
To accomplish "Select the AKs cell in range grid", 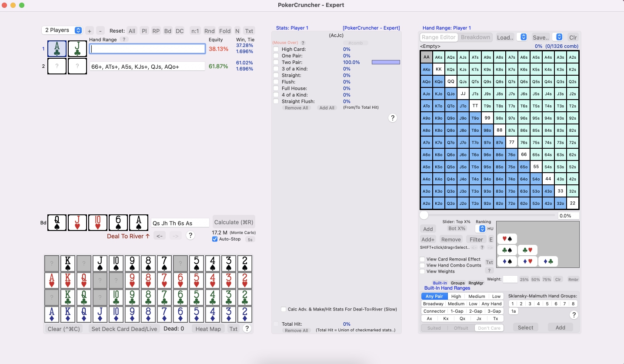I will [x=439, y=57].
